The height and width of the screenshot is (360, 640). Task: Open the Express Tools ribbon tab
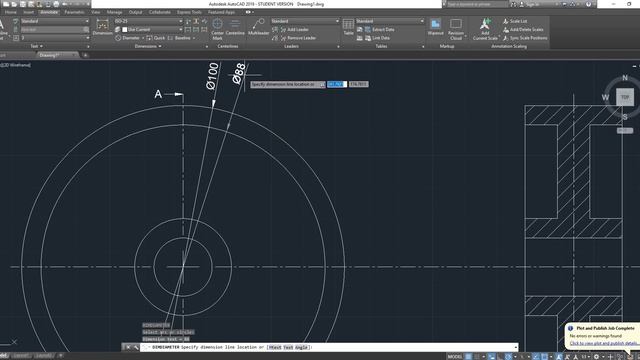point(189,12)
